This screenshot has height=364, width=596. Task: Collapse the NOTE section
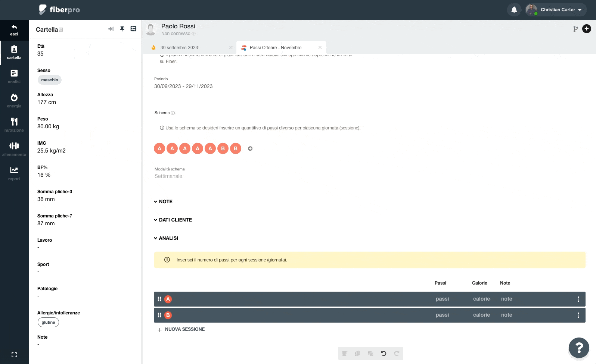coord(163,201)
